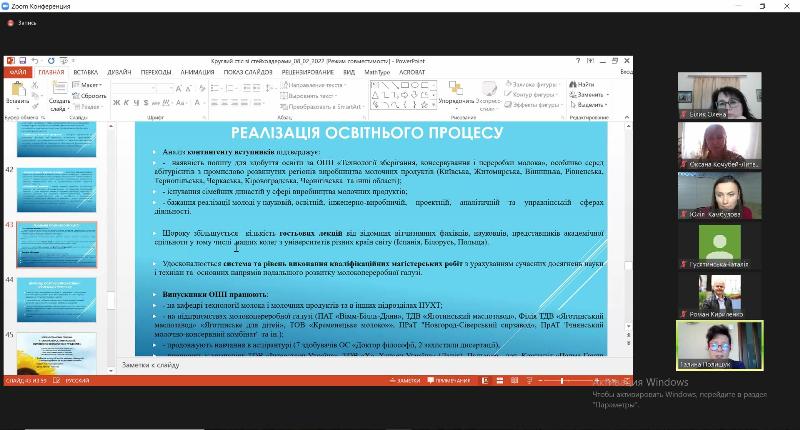The image size is (800, 430).
Task: Decrease font size with the small A icon
Action: click(188, 89)
